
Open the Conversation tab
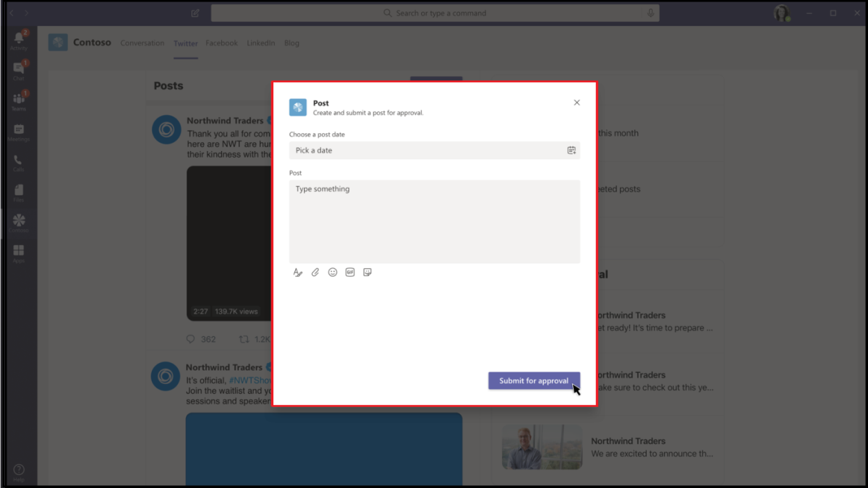click(142, 43)
